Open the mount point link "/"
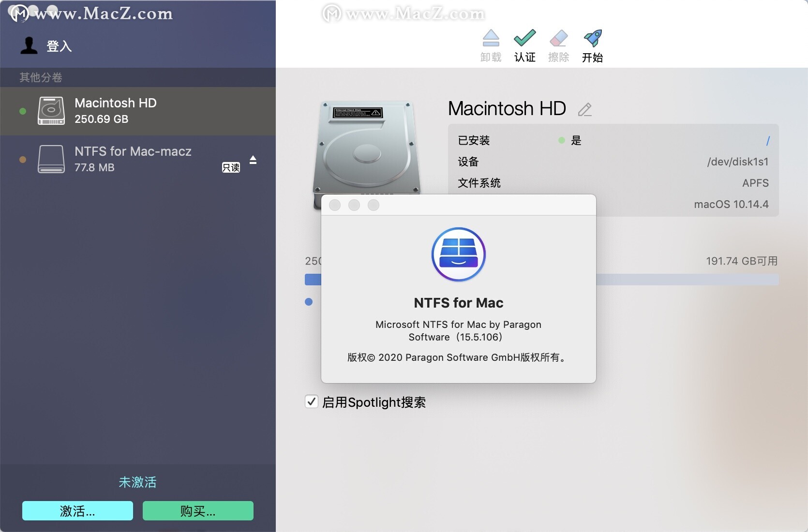808x532 pixels. [x=767, y=141]
